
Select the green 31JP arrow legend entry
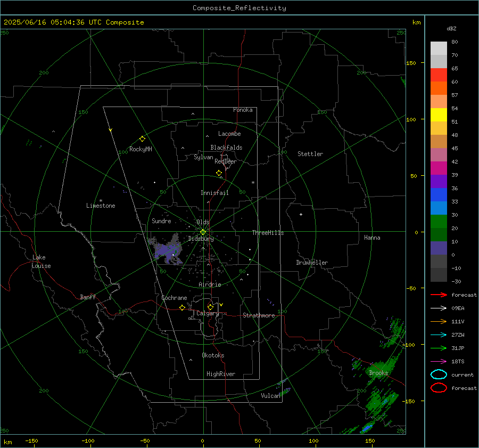click(x=439, y=348)
